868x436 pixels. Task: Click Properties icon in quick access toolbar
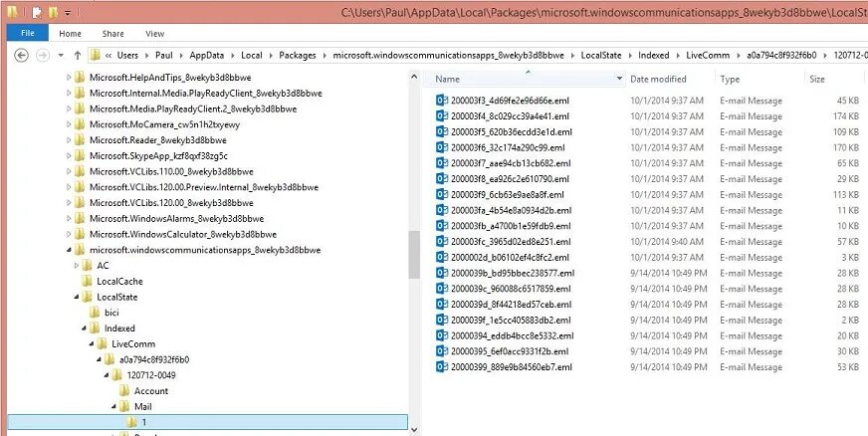(36, 12)
